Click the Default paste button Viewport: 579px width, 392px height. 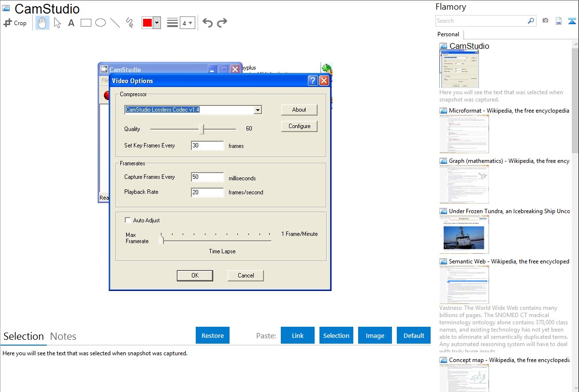tap(414, 335)
